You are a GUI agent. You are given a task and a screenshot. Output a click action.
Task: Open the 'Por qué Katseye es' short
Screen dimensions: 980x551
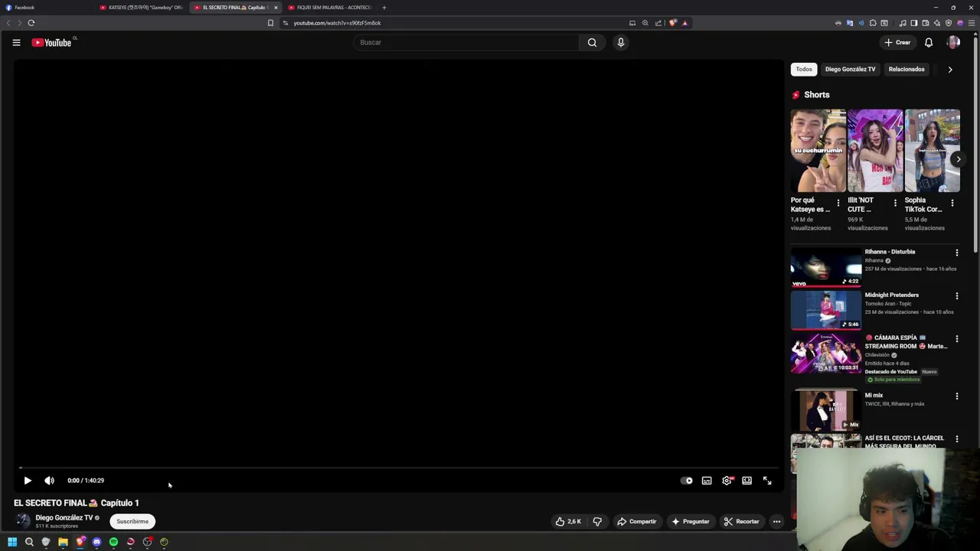[818, 151]
